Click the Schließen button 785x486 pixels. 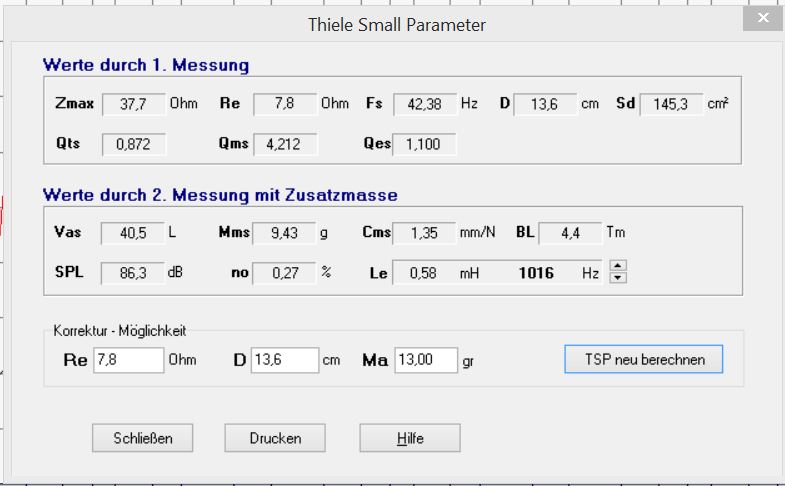[x=143, y=438]
